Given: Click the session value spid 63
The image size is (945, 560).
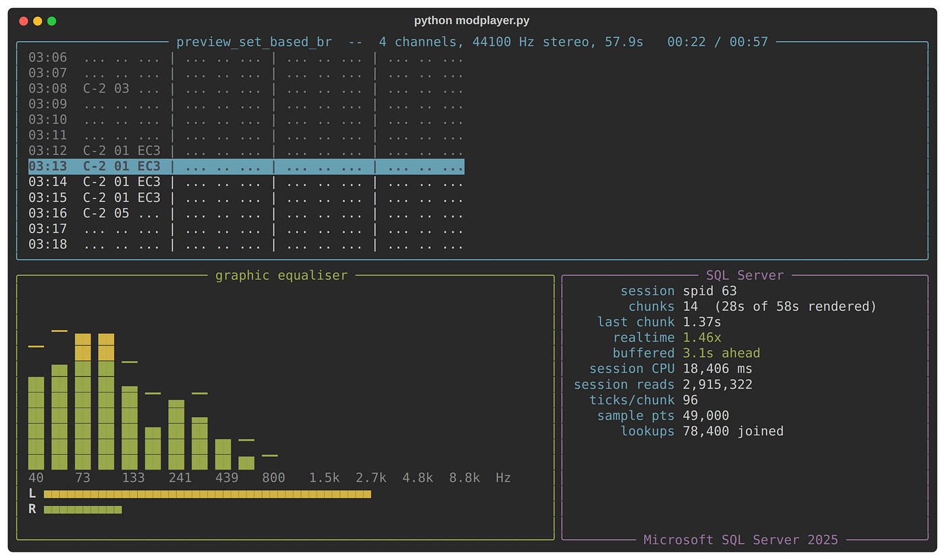Looking at the screenshot, I should click(710, 291).
